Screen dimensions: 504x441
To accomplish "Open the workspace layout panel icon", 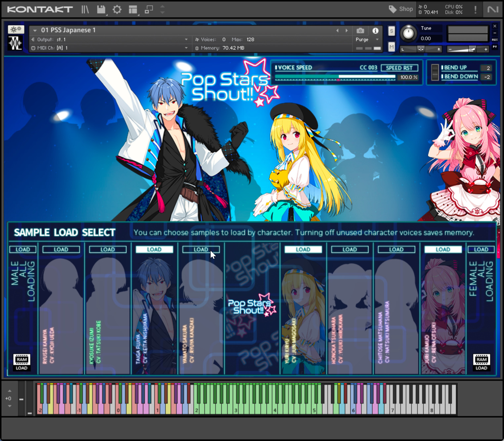I will click(133, 10).
